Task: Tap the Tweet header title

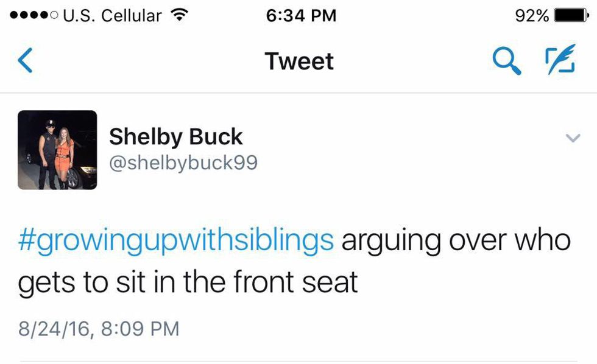Action: 299,61
